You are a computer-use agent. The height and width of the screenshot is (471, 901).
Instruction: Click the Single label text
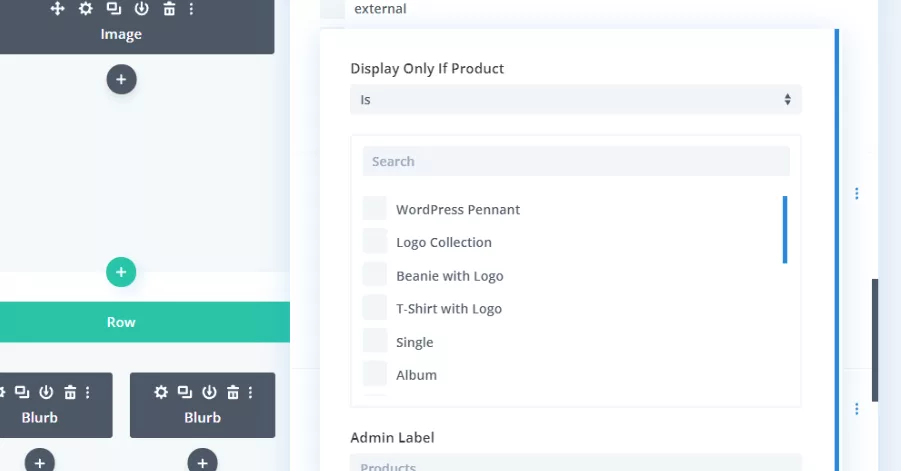[x=414, y=342]
